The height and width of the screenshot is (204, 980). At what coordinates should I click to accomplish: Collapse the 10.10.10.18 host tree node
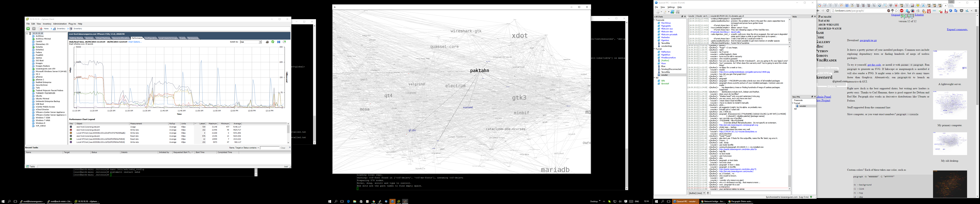pyautogui.click(x=27, y=33)
